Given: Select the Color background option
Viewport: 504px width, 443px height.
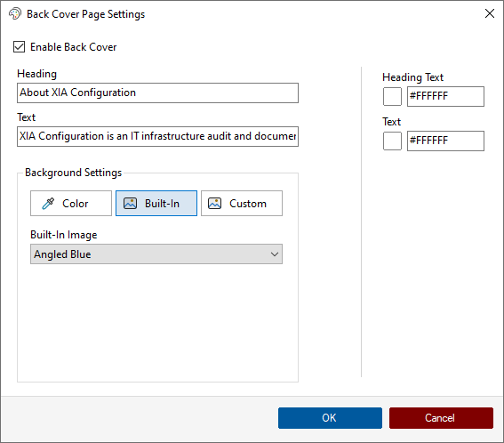Looking at the screenshot, I should click(x=71, y=204).
